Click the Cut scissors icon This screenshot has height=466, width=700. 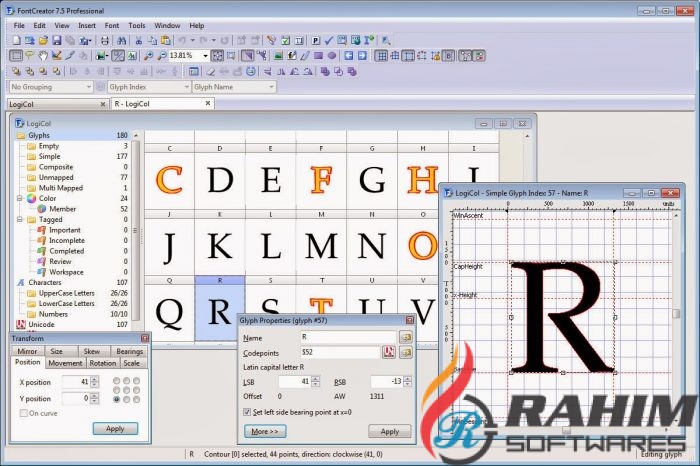click(139, 41)
